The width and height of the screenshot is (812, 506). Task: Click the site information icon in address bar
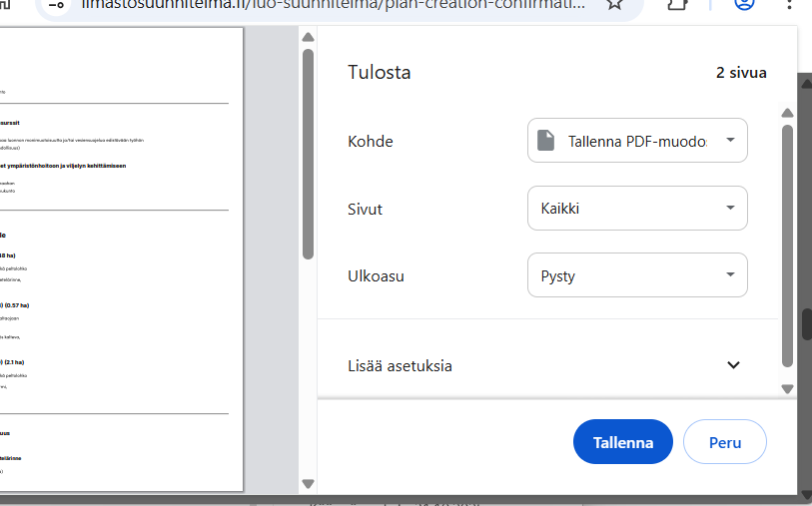point(56,3)
